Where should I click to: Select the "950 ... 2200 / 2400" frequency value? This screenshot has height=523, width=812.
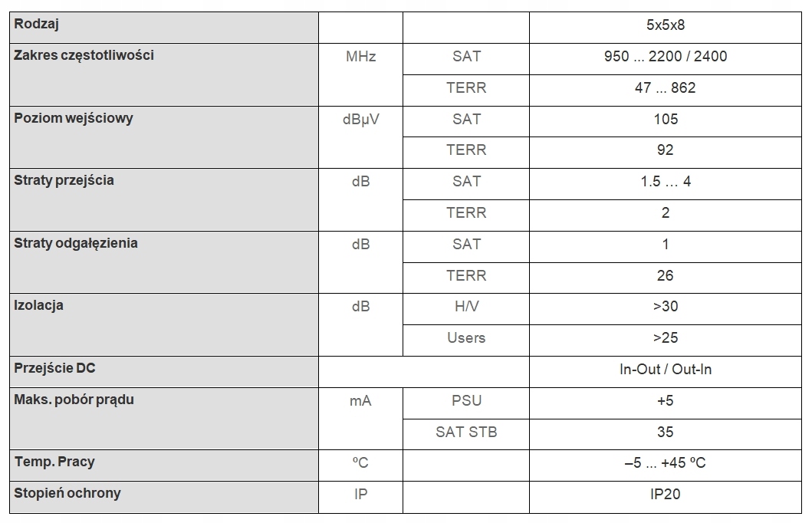click(665, 56)
